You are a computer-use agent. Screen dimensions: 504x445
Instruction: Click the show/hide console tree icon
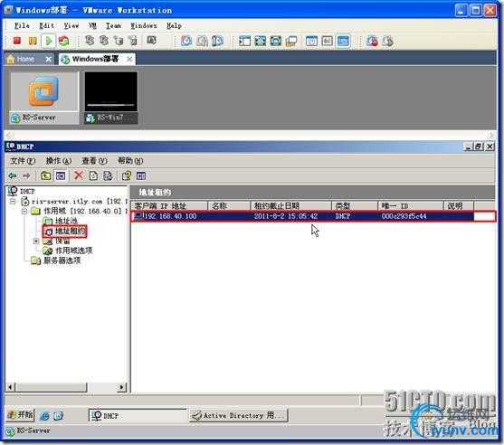pyautogui.click(x=61, y=175)
